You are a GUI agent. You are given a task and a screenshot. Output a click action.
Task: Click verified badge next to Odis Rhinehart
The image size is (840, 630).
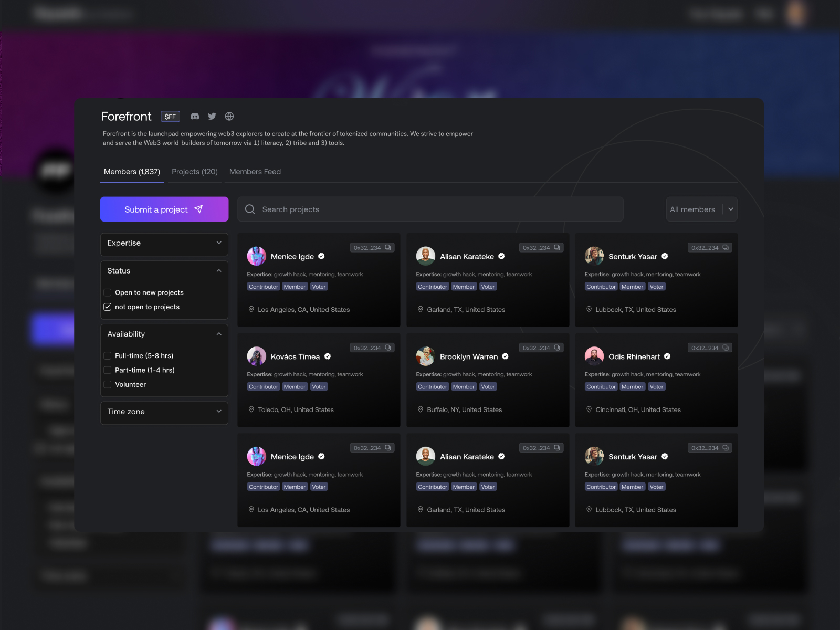coord(667,356)
